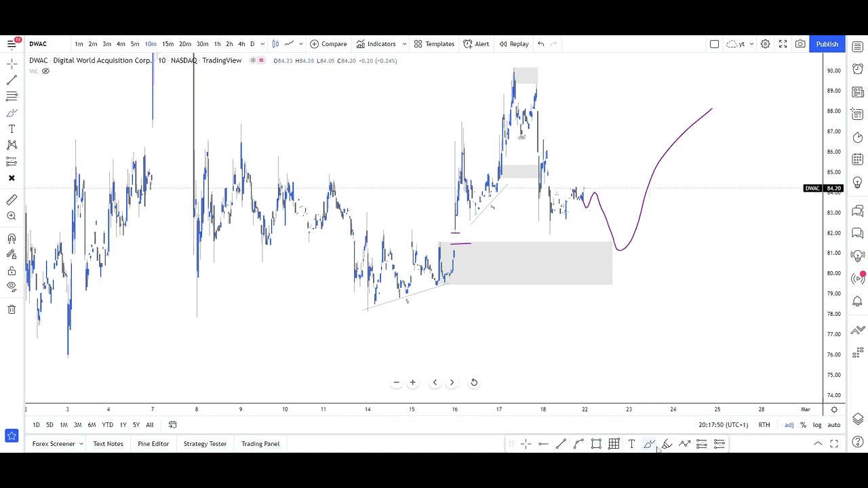This screenshot has width=868, height=488.
Task: Open the help question mark icon
Action: (x=858, y=443)
